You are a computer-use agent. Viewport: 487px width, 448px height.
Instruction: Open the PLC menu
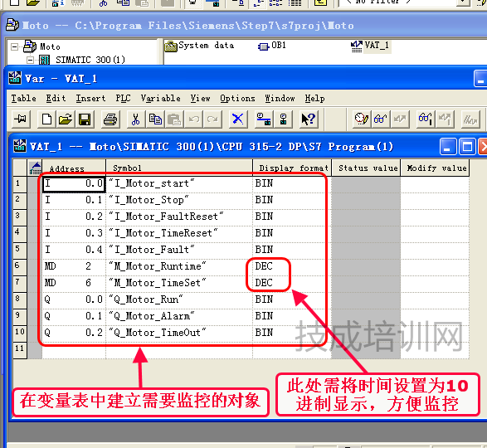pos(123,99)
